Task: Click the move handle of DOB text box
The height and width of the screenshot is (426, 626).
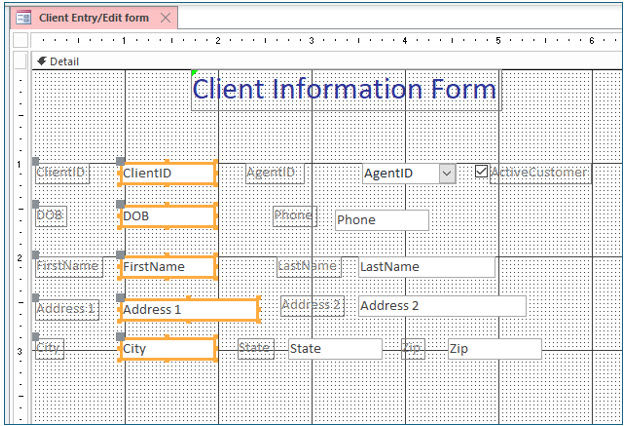Action: (121, 204)
